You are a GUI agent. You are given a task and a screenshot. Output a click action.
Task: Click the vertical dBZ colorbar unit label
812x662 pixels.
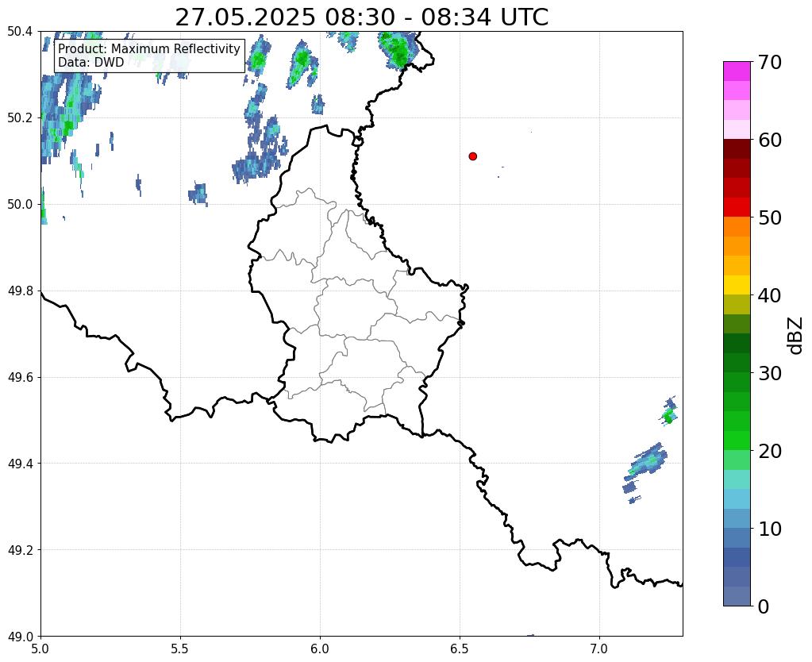click(796, 336)
